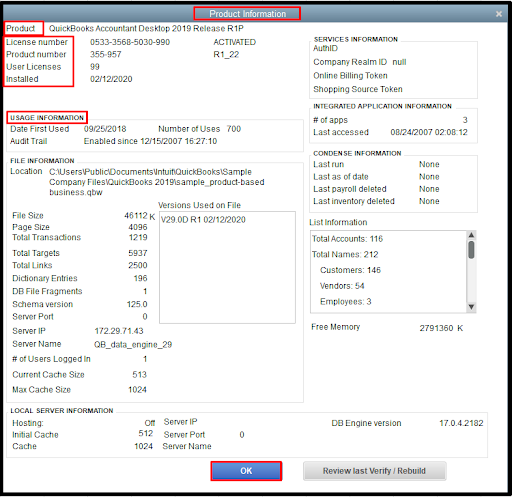This screenshot has height=497, width=512.
Task: Click Page Size value 4096
Action: [138, 227]
